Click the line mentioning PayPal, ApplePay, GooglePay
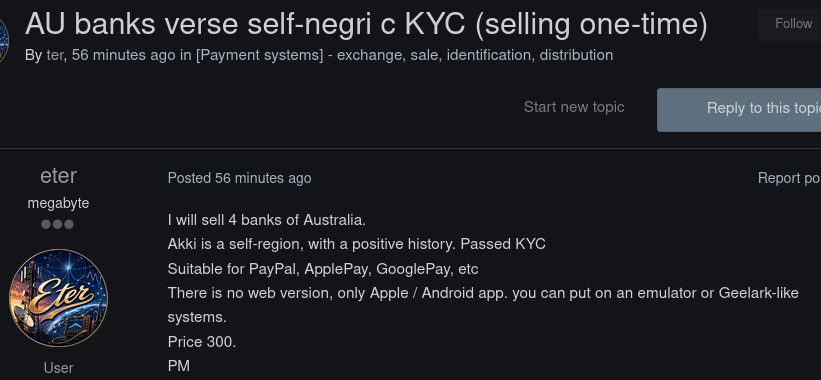Screen dimensions: 821x380 coord(323,269)
